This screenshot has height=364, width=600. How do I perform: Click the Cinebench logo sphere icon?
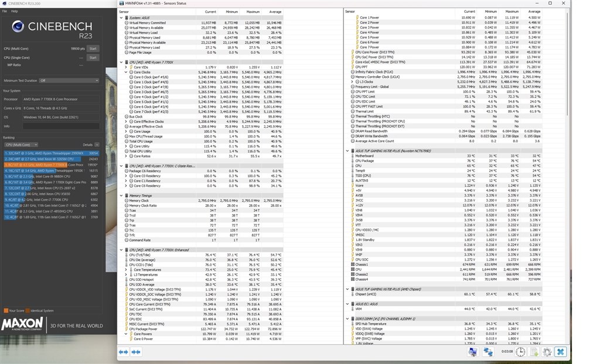18,26
